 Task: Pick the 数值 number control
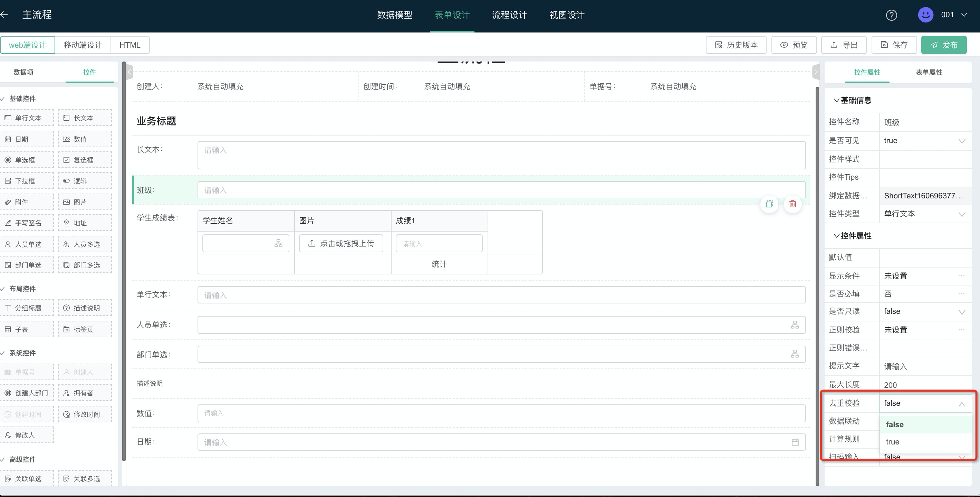tap(85, 139)
